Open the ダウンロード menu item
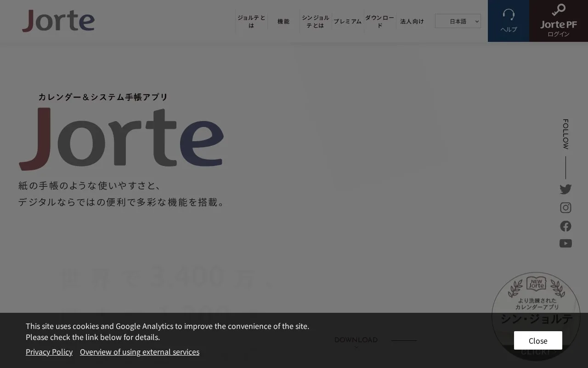Image resolution: width=588 pixels, height=368 pixels. coord(380,21)
